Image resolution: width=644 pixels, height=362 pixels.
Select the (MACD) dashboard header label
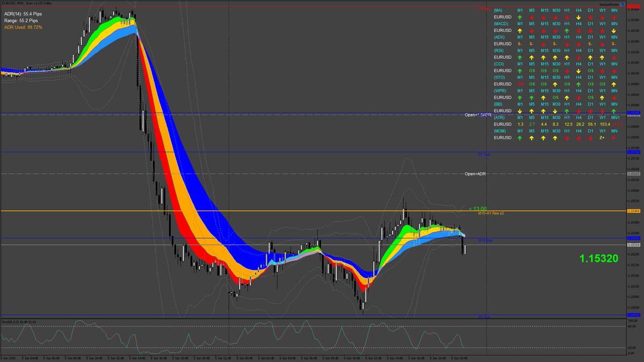[x=501, y=24]
